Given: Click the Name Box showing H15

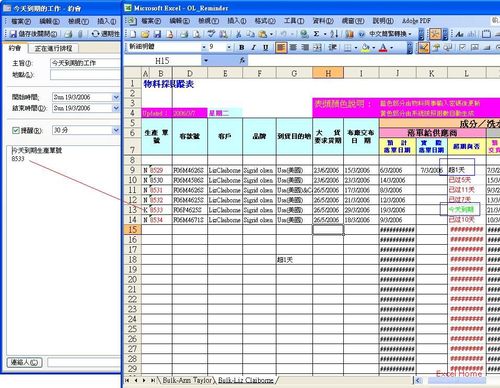Looking at the screenshot, I should [x=162, y=61].
